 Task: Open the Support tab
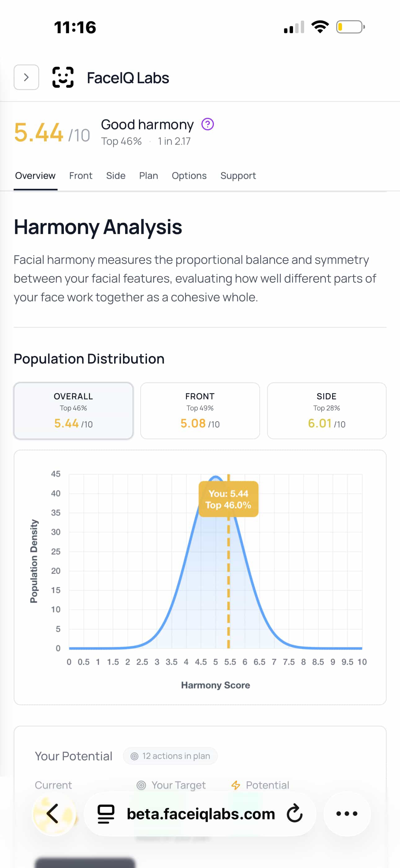coord(238,176)
